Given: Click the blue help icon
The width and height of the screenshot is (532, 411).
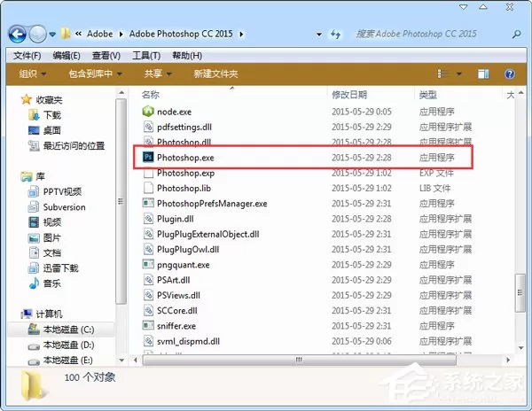Looking at the screenshot, I should pos(509,74).
